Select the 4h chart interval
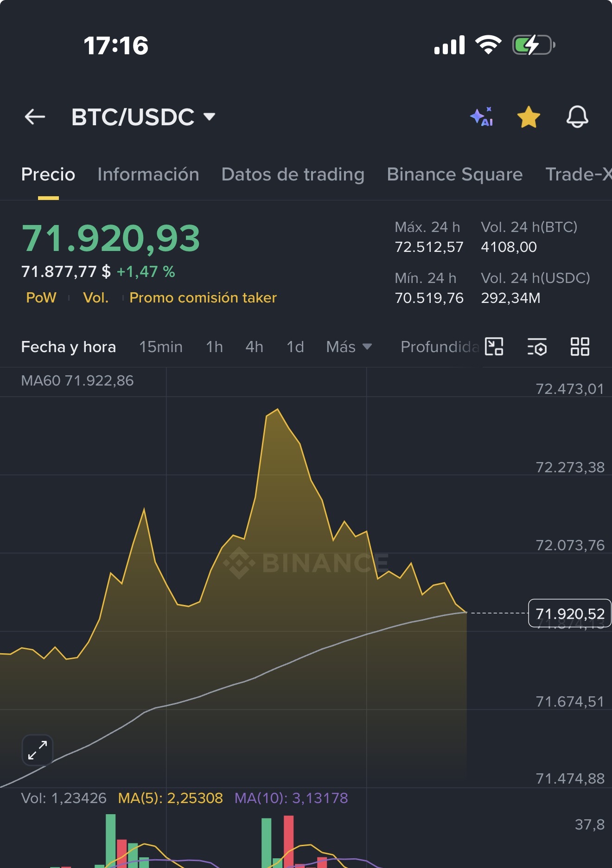Viewport: 612px width, 868px height. (x=254, y=347)
